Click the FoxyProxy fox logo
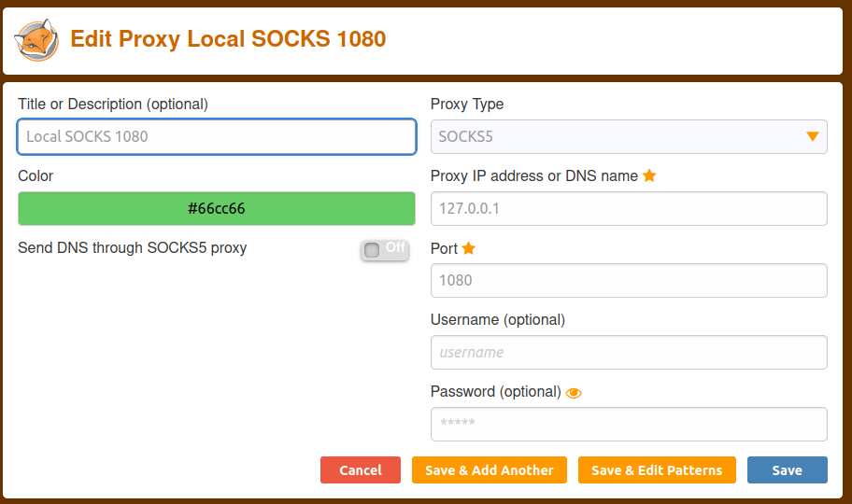852x504 pixels. (x=36, y=40)
